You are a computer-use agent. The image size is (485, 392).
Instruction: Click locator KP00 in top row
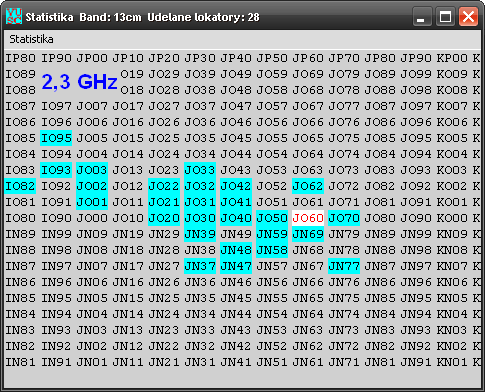coord(452,58)
